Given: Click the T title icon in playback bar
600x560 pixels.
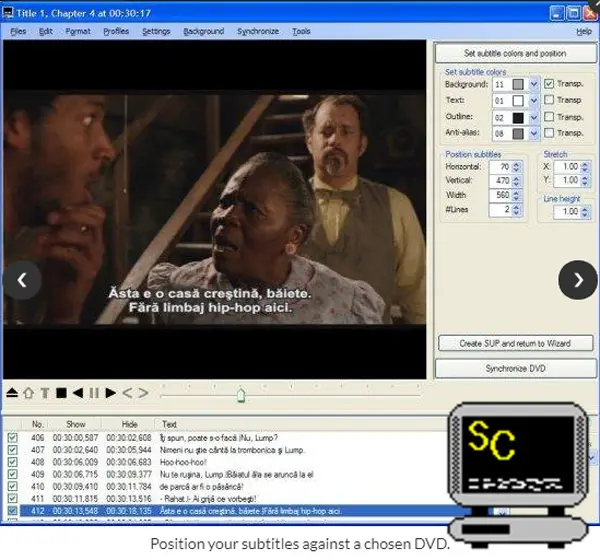Looking at the screenshot, I should click(45, 393).
